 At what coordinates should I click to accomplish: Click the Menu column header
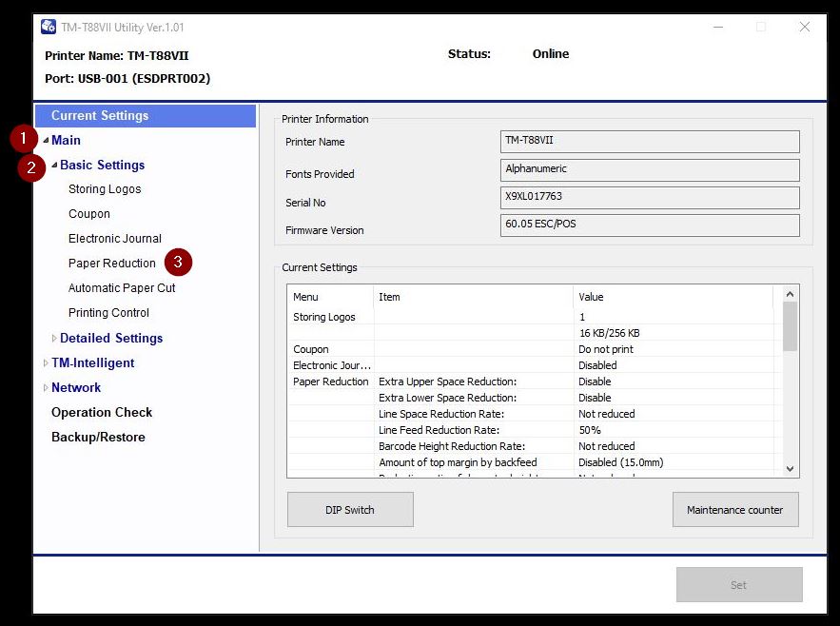point(330,297)
